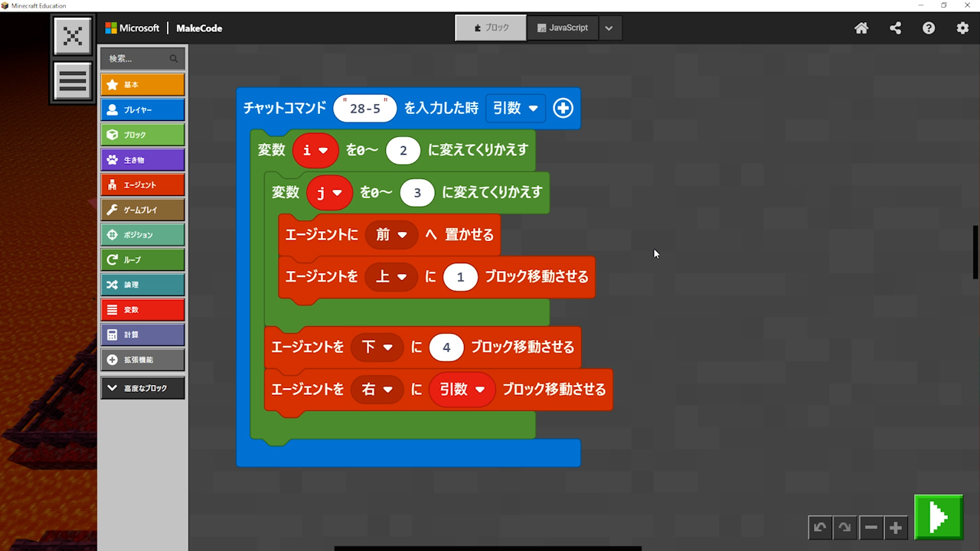Undo the last change
The height and width of the screenshot is (551, 980).
pos(820,527)
